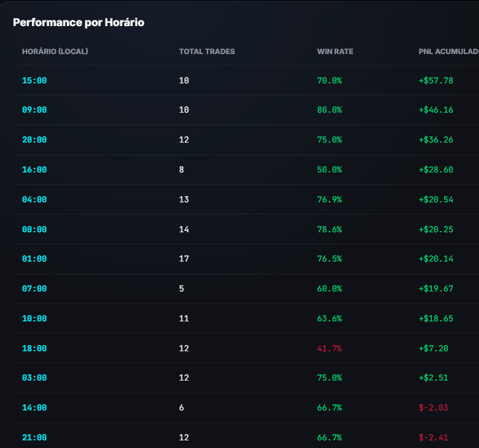Click total trades 12 in 20:00 row

[x=184, y=140]
